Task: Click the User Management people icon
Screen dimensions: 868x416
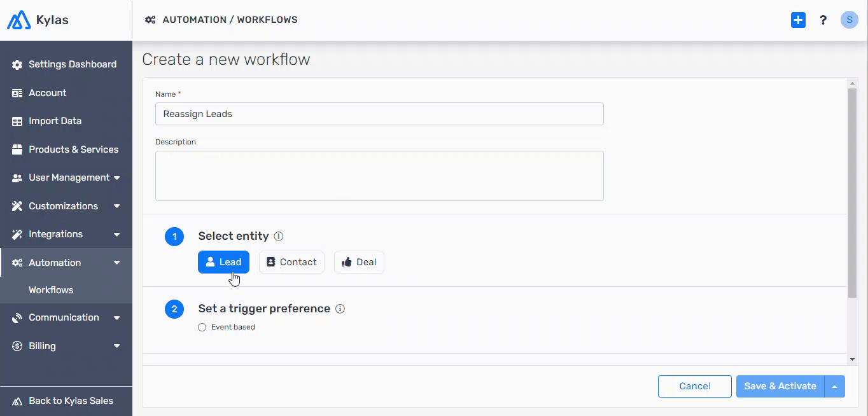Action: point(17,178)
